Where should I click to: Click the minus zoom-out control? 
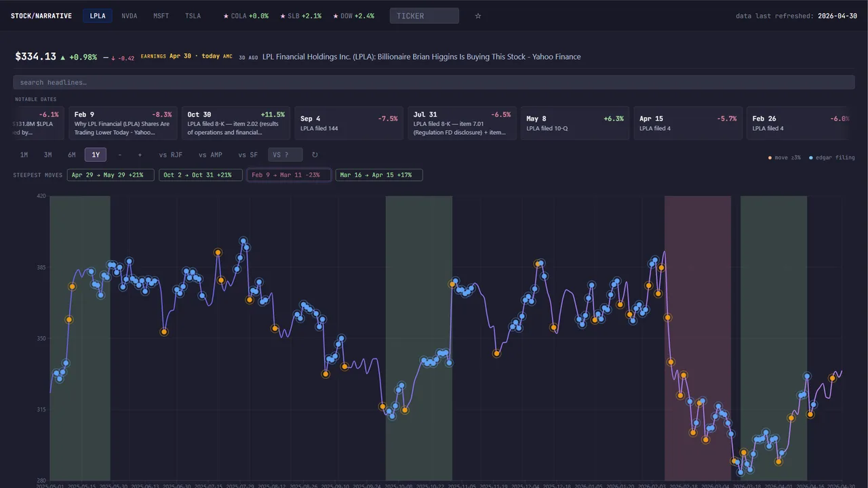tap(120, 155)
